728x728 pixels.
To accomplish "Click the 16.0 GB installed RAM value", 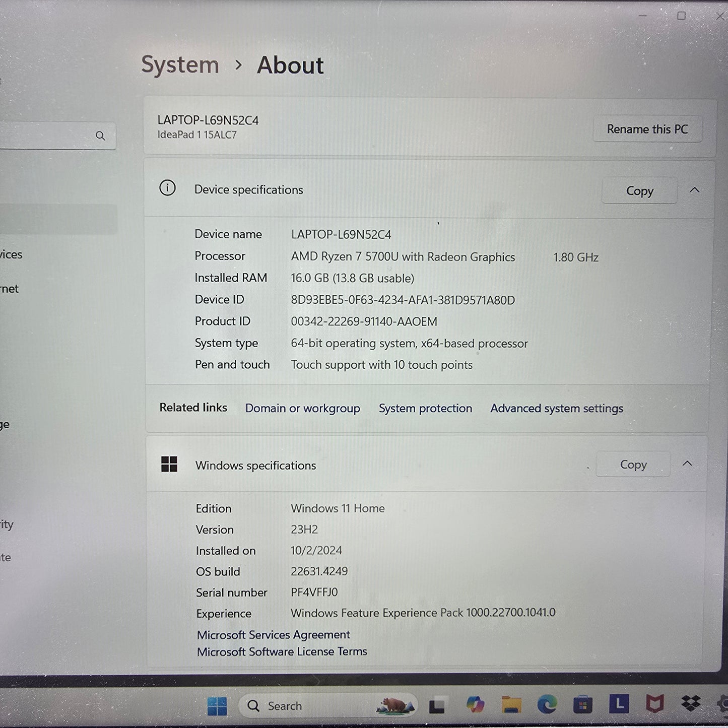I will (353, 278).
